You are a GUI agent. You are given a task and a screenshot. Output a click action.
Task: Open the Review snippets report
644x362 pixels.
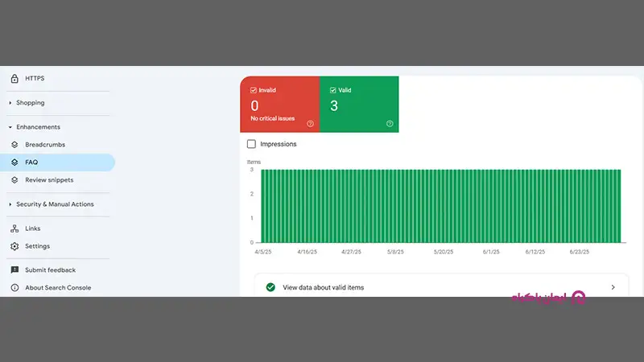click(48, 180)
